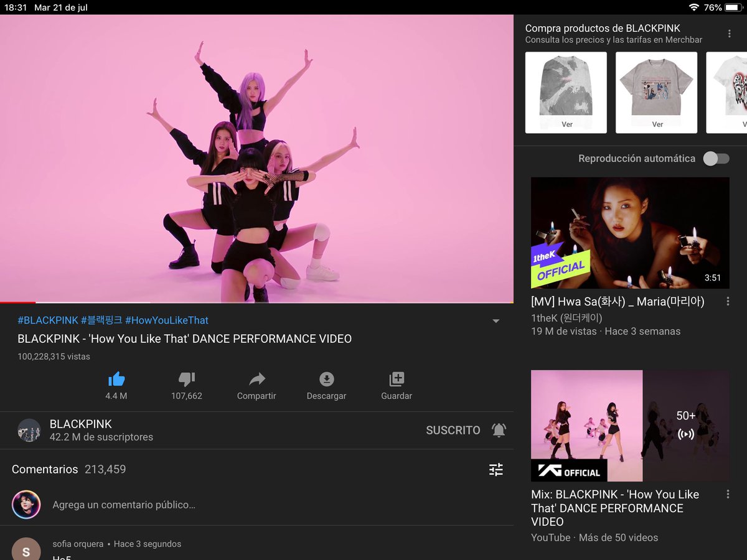Tap the video title 'DANCE PERFORMANCE VIDEO'
Image resolution: width=747 pixels, height=560 pixels.
tap(184, 339)
